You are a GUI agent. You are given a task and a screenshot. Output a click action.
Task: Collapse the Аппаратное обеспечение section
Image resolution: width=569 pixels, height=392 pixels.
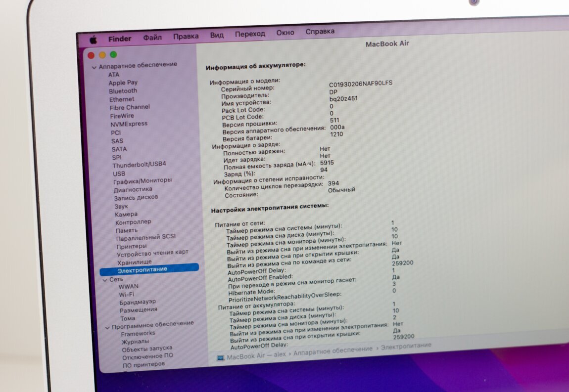tap(94, 66)
